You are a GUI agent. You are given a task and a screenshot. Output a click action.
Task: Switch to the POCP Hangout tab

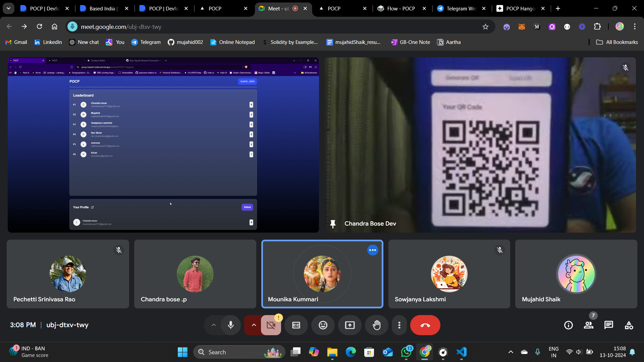click(x=520, y=8)
